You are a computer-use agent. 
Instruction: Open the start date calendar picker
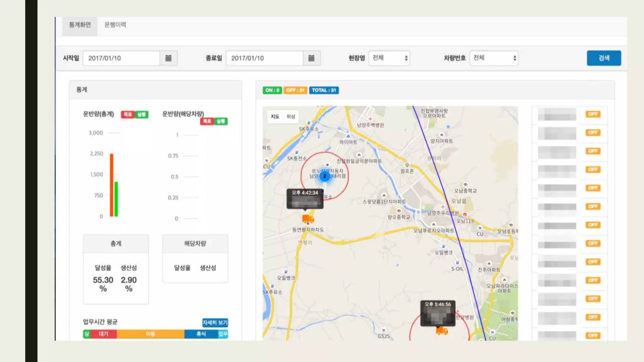168,58
